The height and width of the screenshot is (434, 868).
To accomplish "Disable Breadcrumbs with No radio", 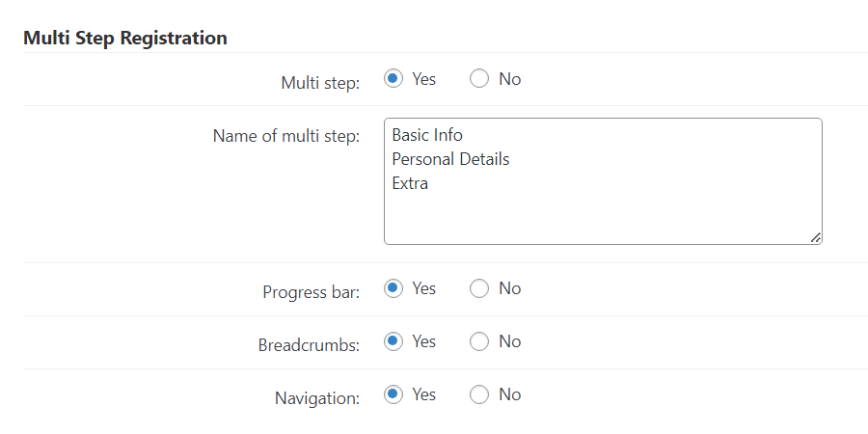I will (479, 341).
